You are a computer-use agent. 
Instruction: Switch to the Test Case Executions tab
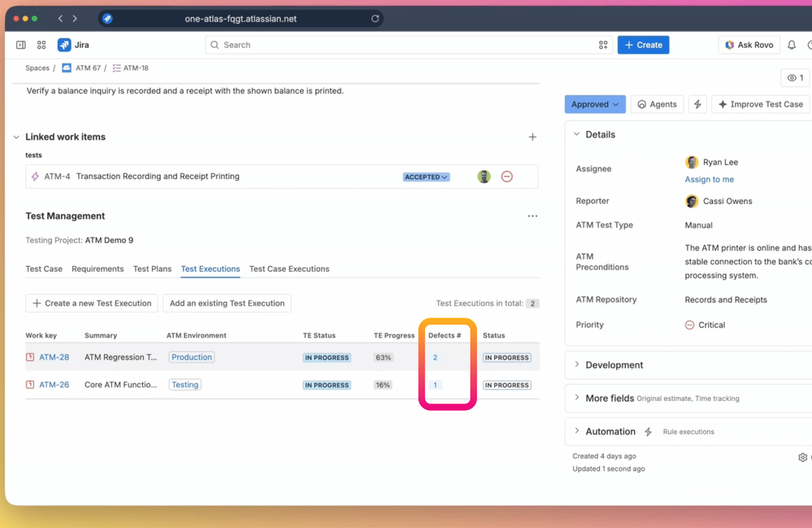pyautogui.click(x=289, y=269)
